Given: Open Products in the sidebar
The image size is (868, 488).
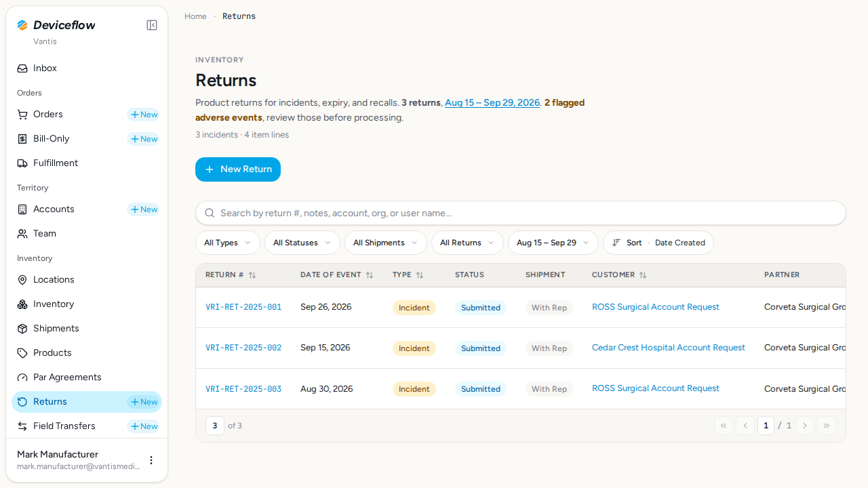Looking at the screenshot, I should (x=87, y=353).
